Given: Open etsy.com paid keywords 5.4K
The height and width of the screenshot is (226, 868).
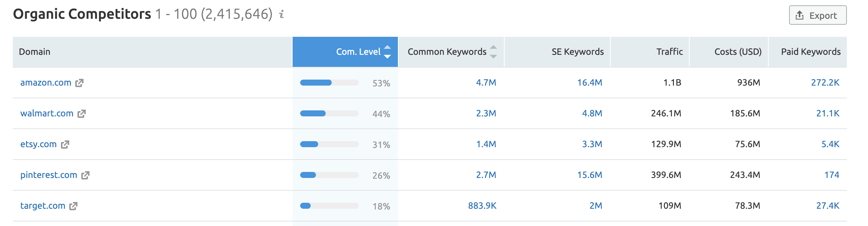Looking at the screenshot, I should [830, 144].
